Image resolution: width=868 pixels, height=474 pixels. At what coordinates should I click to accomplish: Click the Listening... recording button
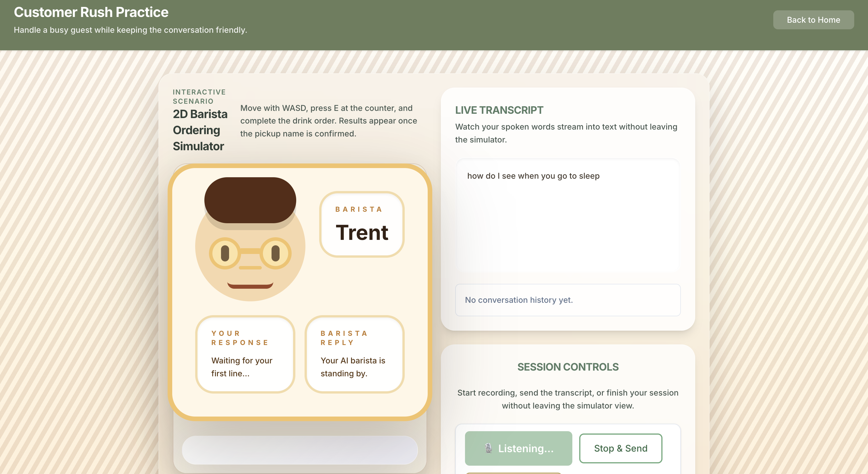[518, 448]
